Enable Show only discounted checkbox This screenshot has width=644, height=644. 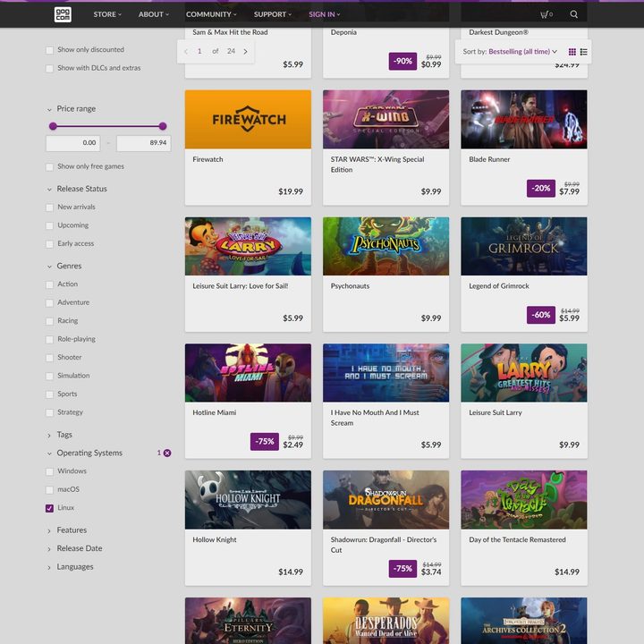click(x=49, y=50)
